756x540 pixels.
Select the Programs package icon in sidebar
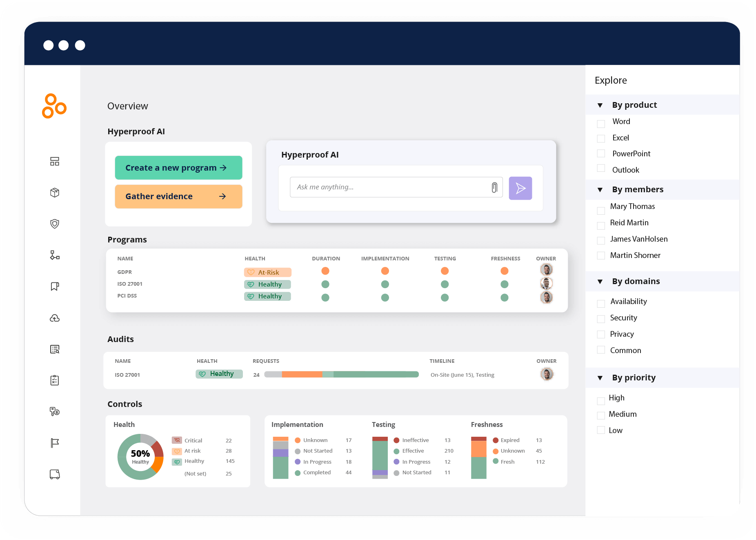pos(54,193)
